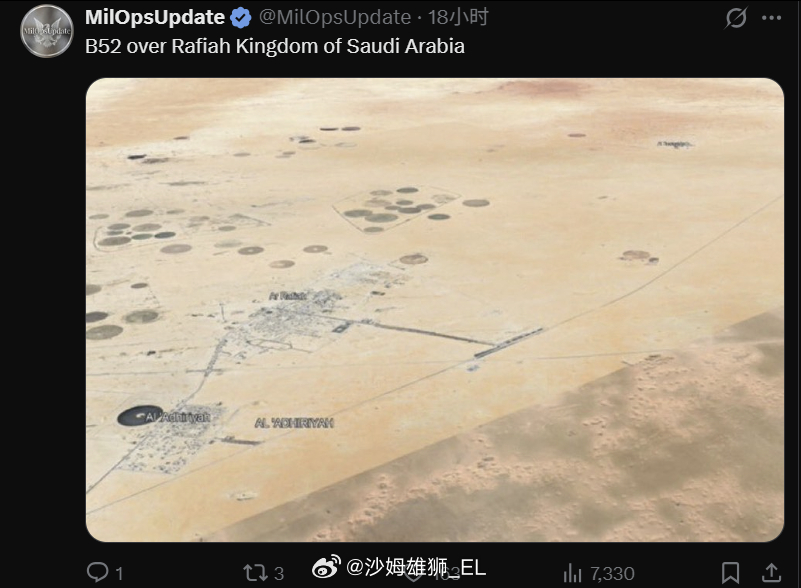
Task: Click the dark oval field beside Al Adhiriyah
Action: [x=139, y=416]
